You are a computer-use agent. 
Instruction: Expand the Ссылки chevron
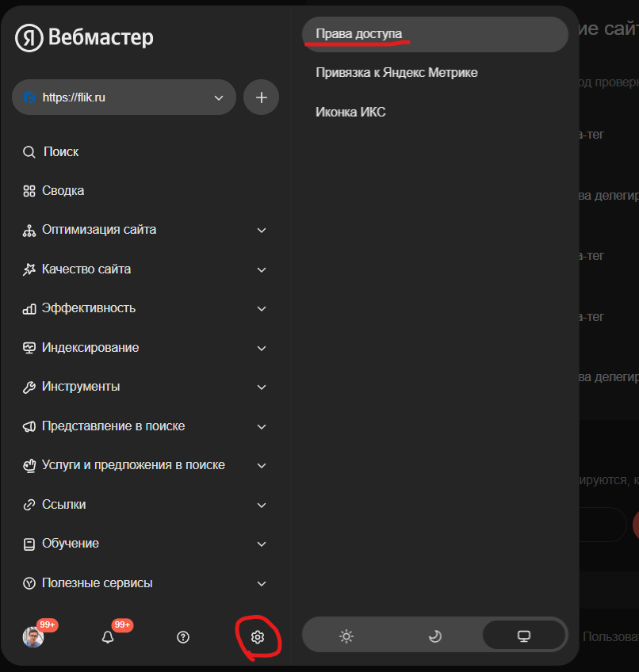tap(262, 506)
